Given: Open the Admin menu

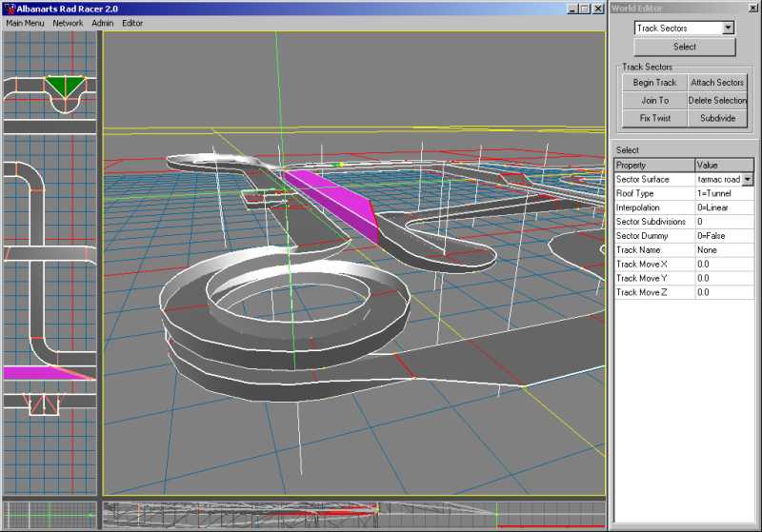Looking at the screenshot, I should pyautogui.click(x=103, y=23).
